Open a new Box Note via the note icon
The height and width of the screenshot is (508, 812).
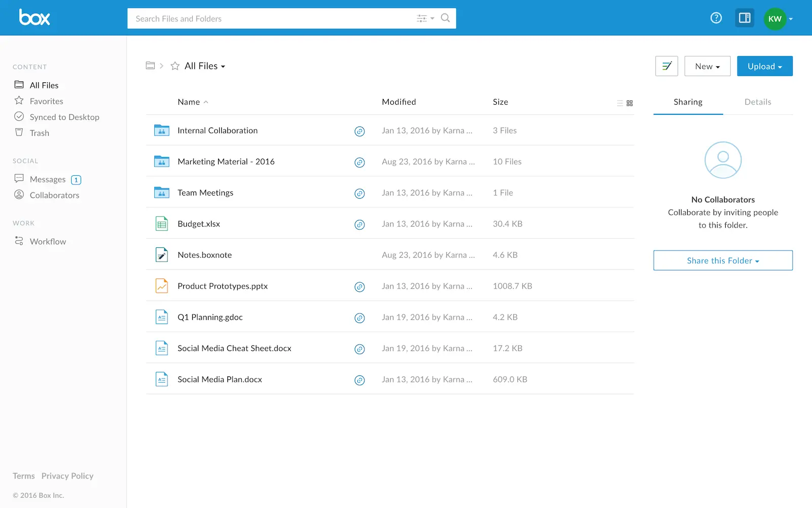[x=666, y=66]
